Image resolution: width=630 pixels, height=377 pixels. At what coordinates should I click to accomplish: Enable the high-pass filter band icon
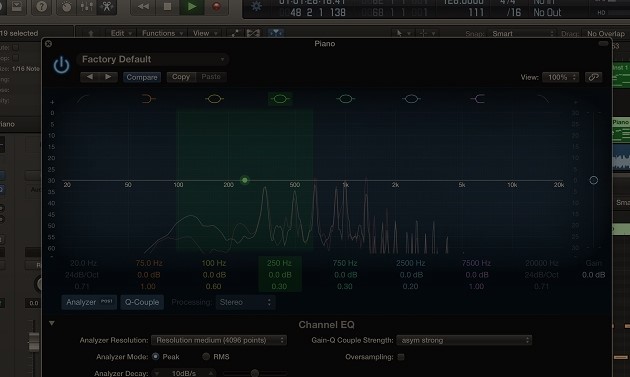[82, 98]
